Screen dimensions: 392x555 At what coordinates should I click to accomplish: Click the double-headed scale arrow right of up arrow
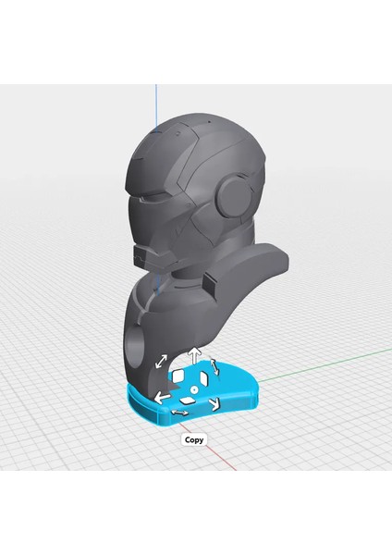click(x=215, y=367)
